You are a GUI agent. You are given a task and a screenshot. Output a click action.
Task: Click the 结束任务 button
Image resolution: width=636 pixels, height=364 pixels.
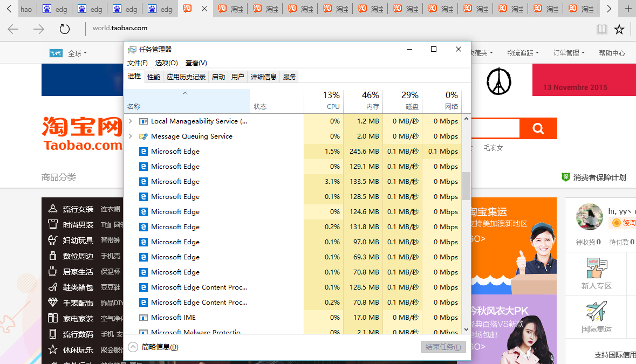click(x=443, y=347)
